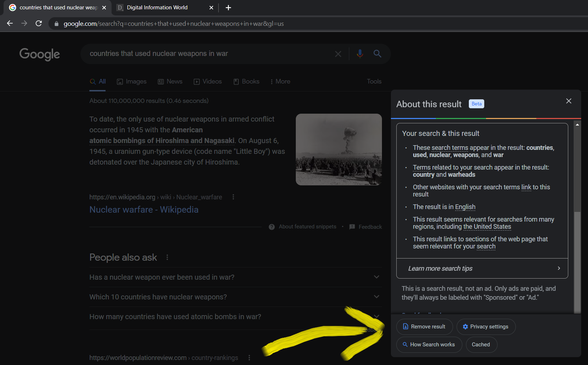Clear the search box with the X icon
588x365 pixels.
click(338, 54)
